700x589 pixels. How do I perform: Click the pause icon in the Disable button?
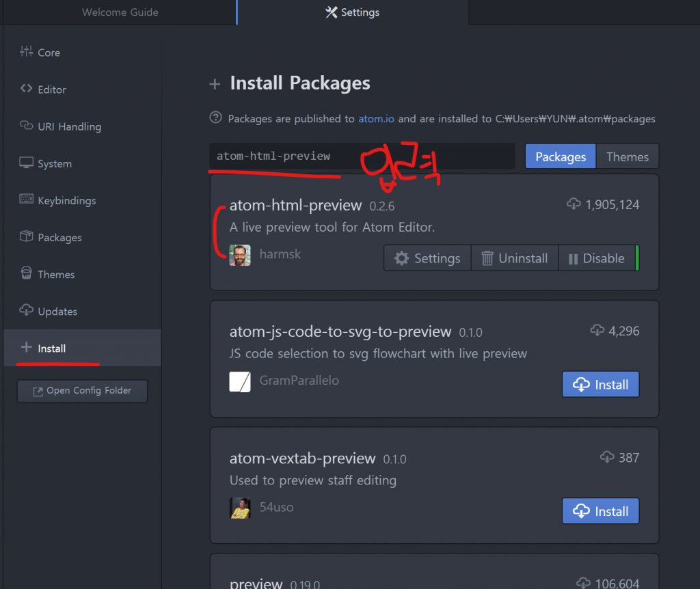pos(574,259)
